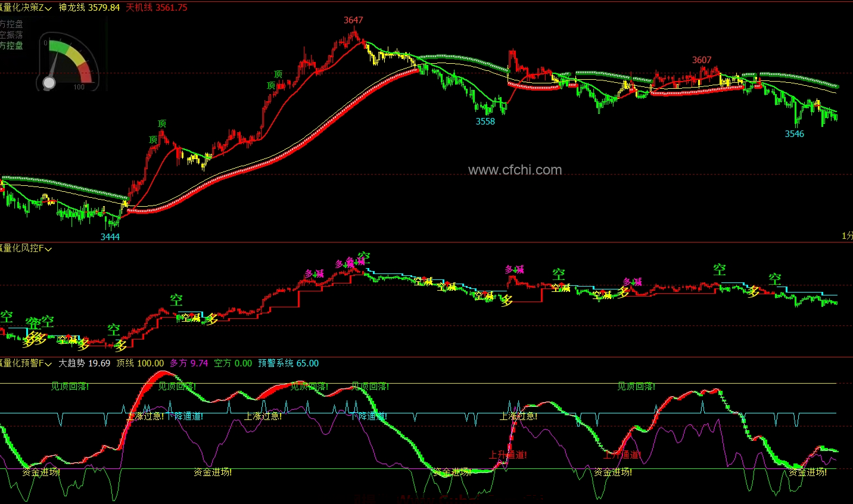Select the 预警系统 65.00 value

pos(288,363)
